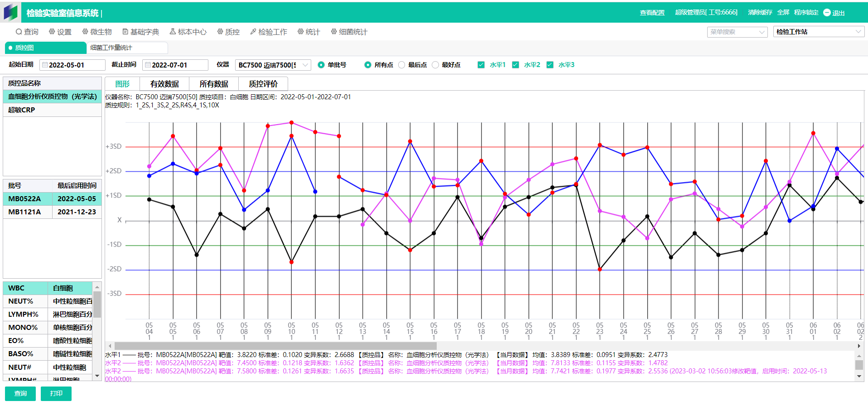
Task: Select the 最好点 radio button
Action: click(435, 65)
